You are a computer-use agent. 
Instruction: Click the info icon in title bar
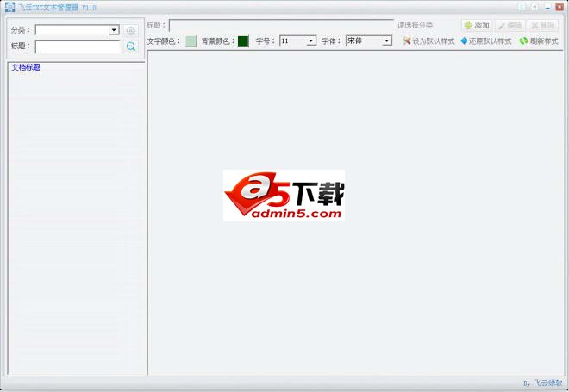point(522,7)
